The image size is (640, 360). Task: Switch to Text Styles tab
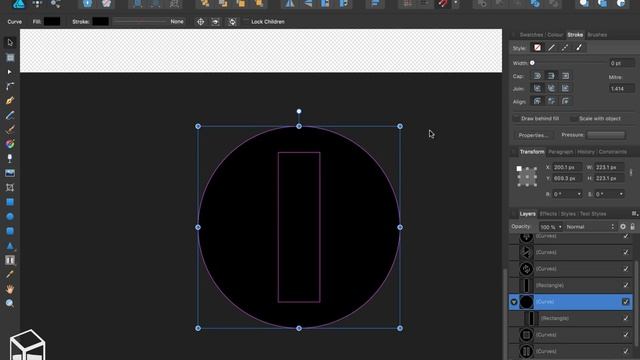[x=593, y=214]
